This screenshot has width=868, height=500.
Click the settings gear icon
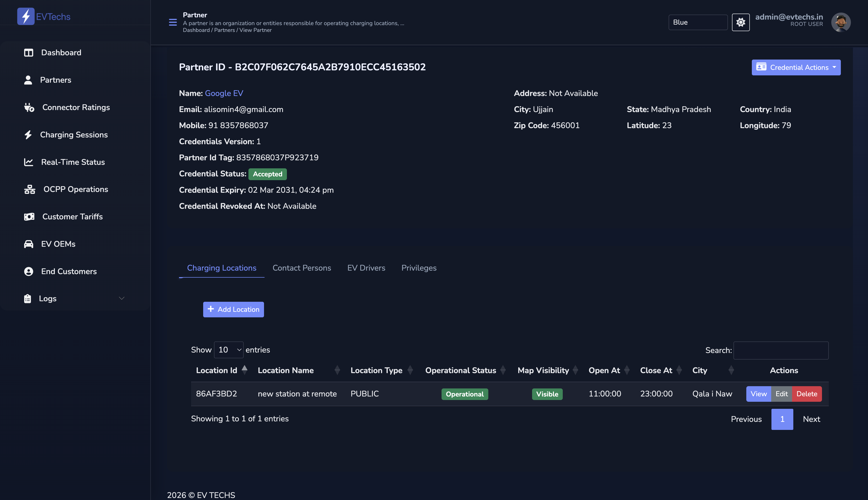(x=741, y=22)
